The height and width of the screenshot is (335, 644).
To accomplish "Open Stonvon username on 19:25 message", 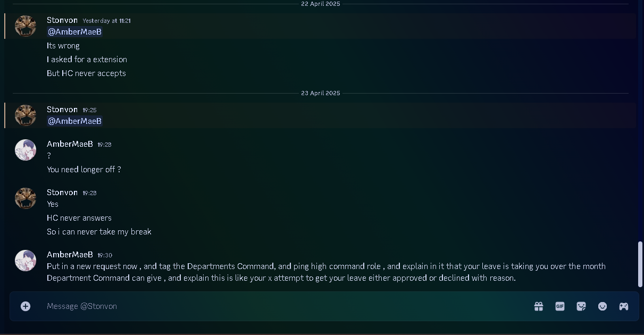I will tap(62, 110).
